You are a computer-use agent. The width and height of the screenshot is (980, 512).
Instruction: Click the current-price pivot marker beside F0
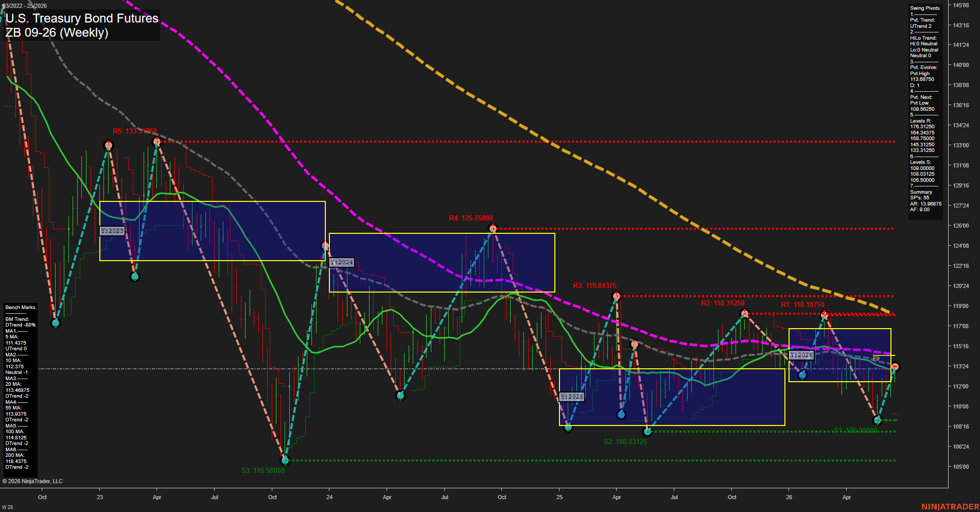[895, 367]
